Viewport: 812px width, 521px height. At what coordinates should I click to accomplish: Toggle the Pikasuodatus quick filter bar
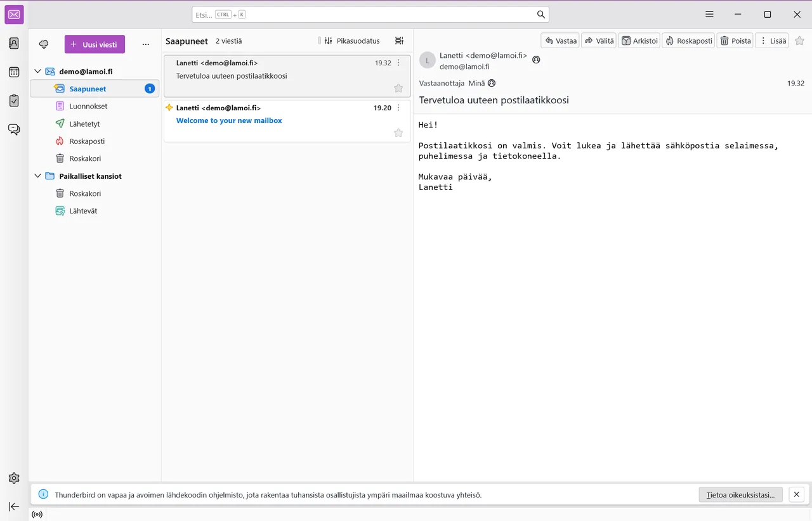point(352,41)
